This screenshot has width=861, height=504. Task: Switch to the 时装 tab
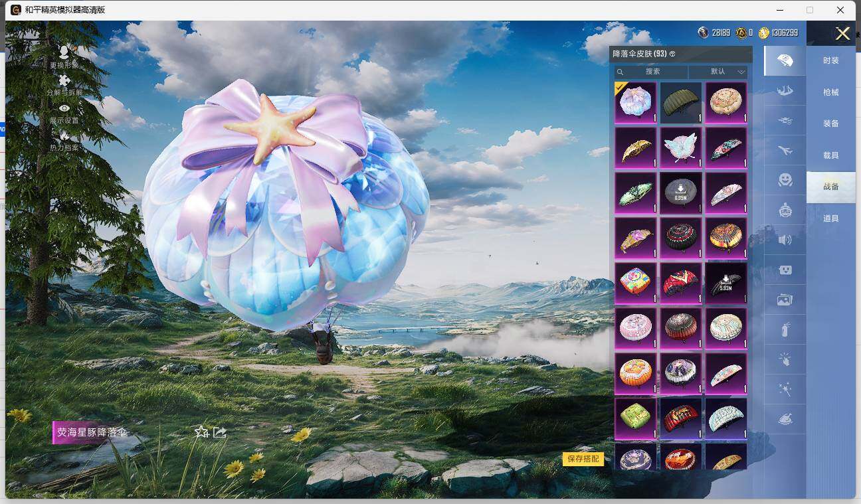pos(830,60)
